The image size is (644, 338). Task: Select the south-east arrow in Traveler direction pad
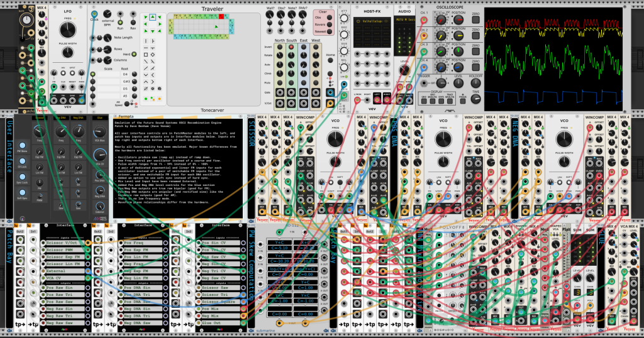click(159, 31)
